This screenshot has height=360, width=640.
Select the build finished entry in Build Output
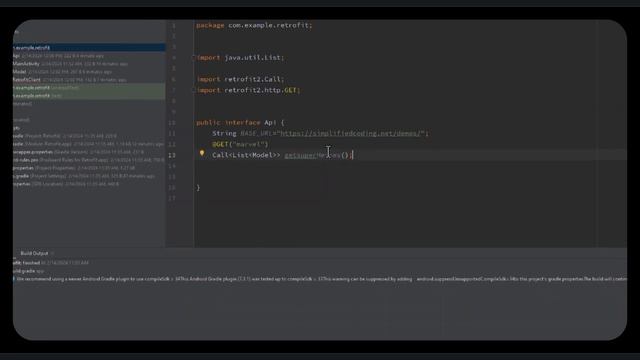[x=51, y=263]
